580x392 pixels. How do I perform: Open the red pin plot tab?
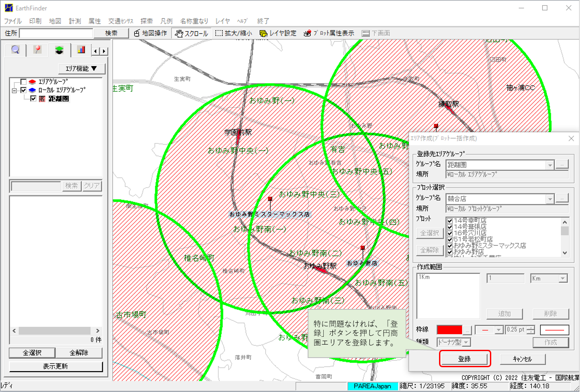tap(37, 50)
